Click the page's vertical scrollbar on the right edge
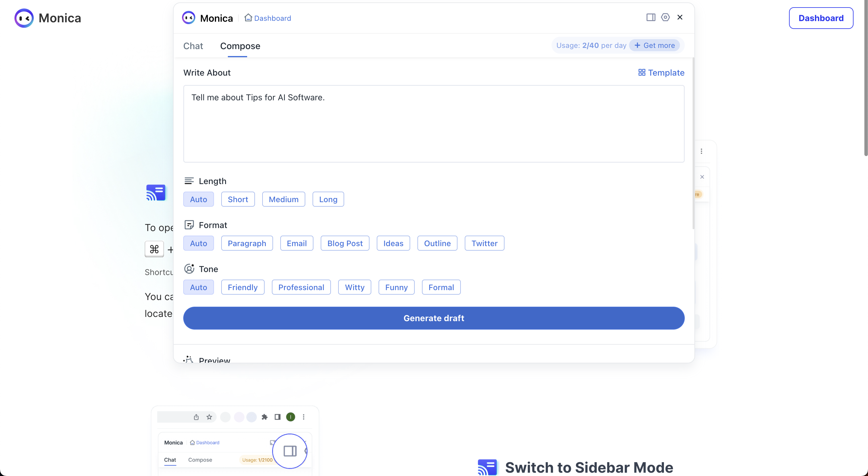The height and width of the screenshot is (476, 868). 866,78
